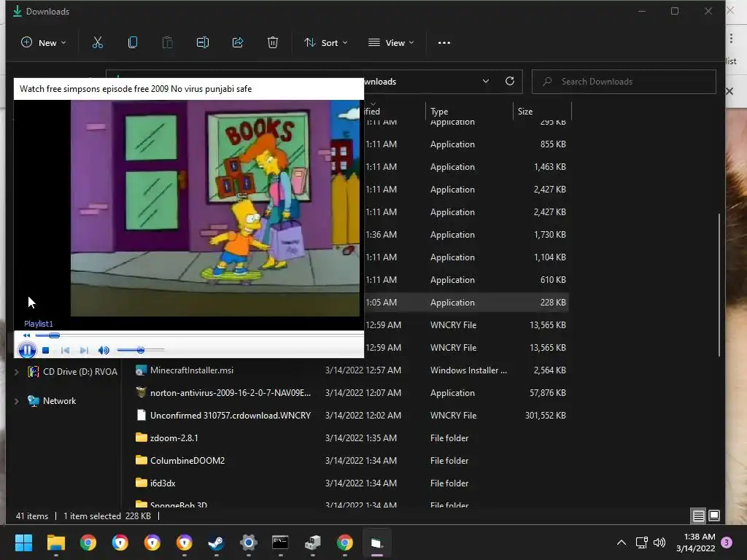The height and width of the screenshot is (560, 747).
Task: Click the Size column header
Action: coord(542,111)
